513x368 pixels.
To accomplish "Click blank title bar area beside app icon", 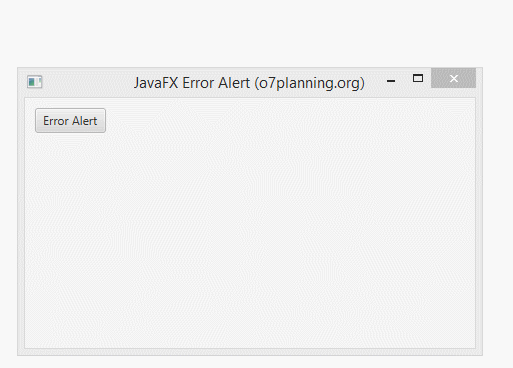I will tap(87, 82).
